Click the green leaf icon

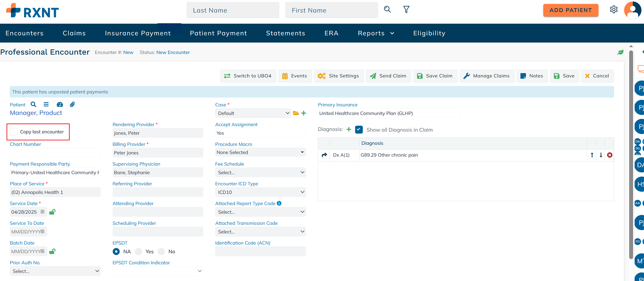tap(620, 52)
